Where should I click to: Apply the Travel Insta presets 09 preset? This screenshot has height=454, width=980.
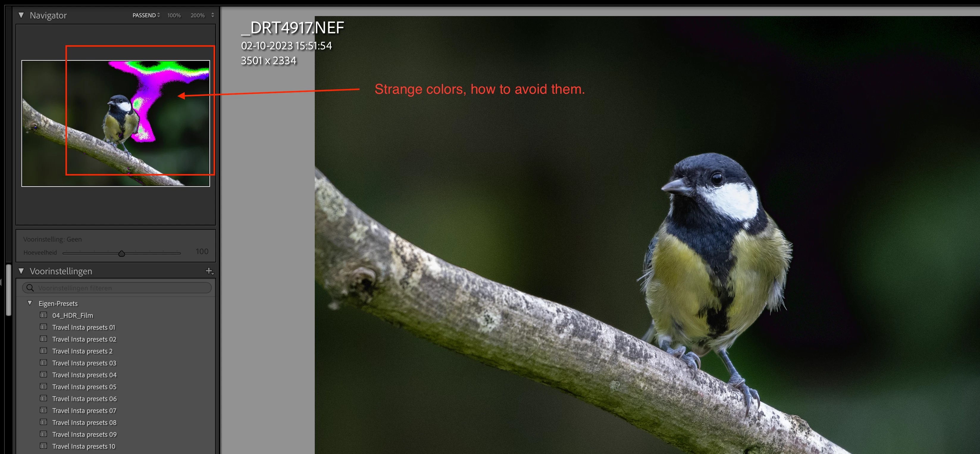coord(84,434)
